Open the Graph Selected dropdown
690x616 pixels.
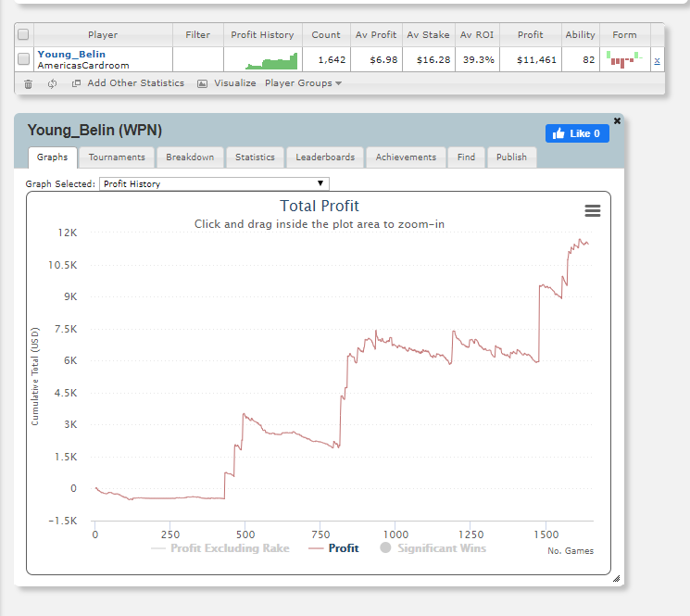(x=214, y=184)
